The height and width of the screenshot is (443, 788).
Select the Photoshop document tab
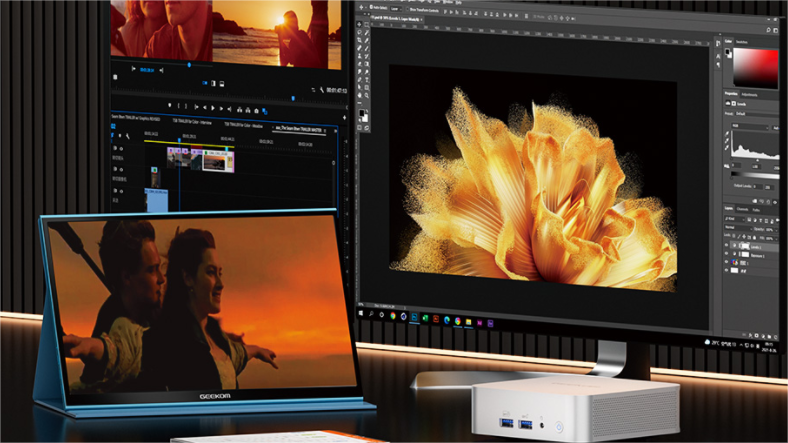[396, 19]
